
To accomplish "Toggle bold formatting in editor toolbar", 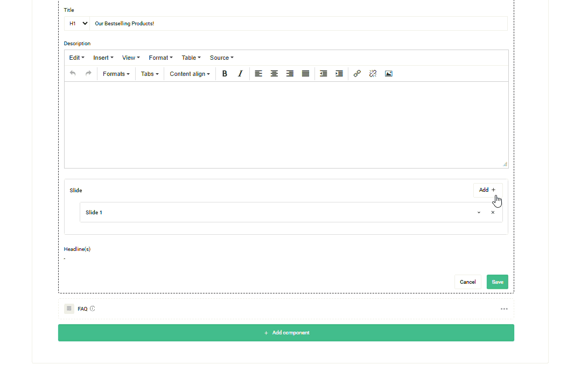I will 225,74.
